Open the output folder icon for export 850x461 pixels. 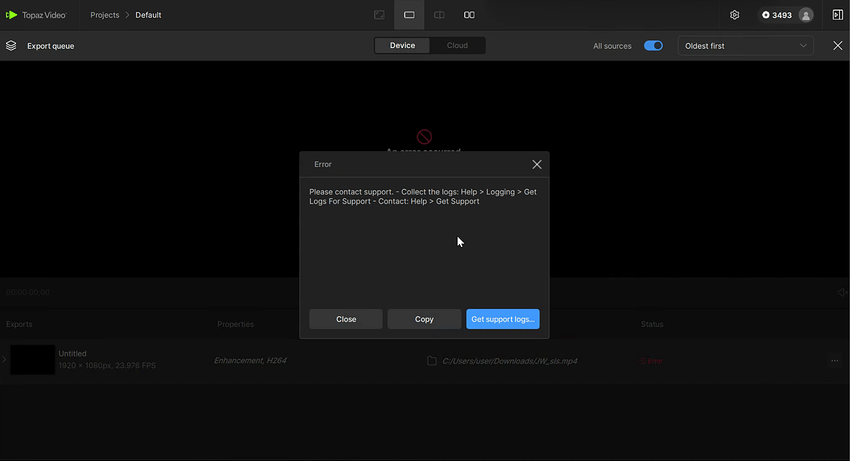coord(432,361)
